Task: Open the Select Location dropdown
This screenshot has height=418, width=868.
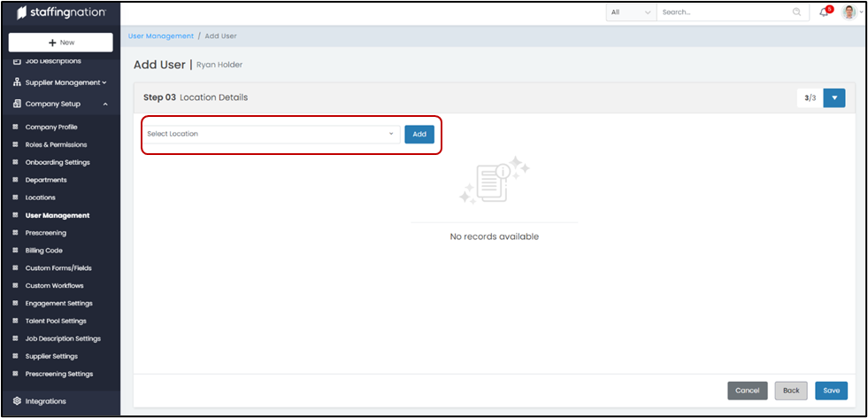Action: (x=272, y=134)
